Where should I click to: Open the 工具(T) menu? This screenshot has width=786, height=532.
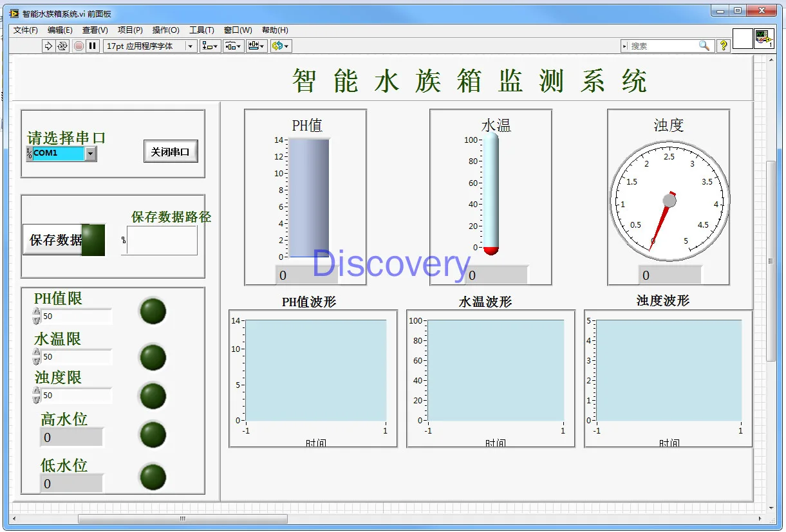click(201, 30)
